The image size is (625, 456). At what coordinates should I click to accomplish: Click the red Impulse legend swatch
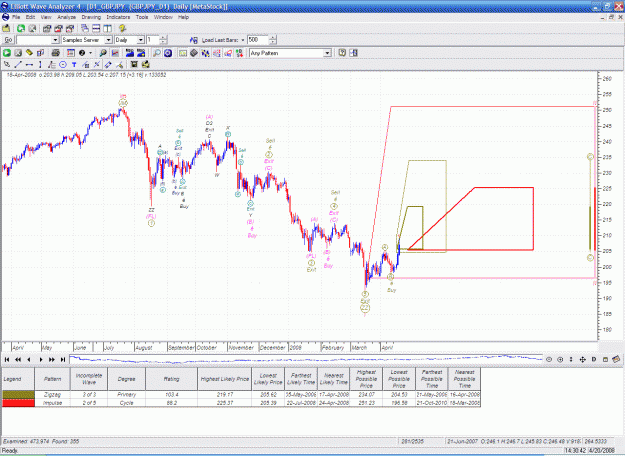(18, 403)
